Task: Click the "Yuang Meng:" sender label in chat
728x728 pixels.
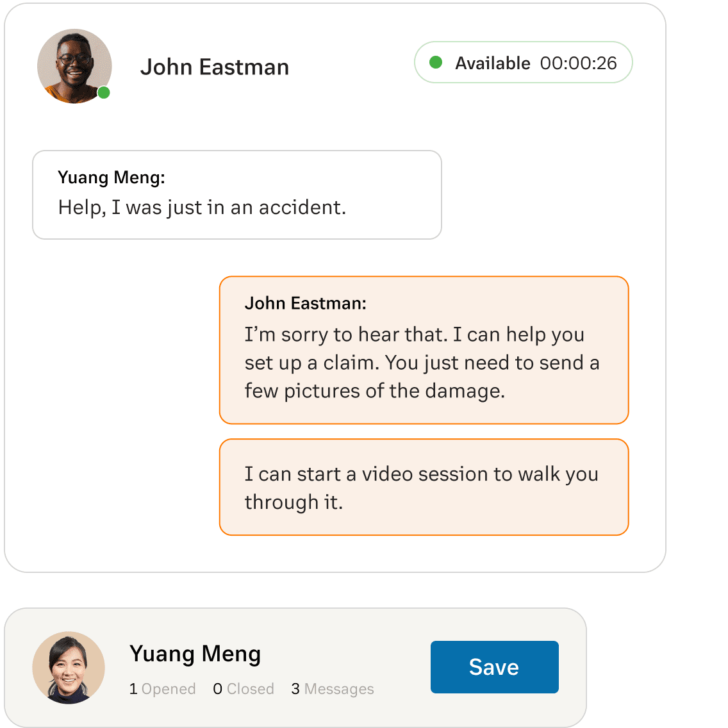Action: [x=112, y=178]
